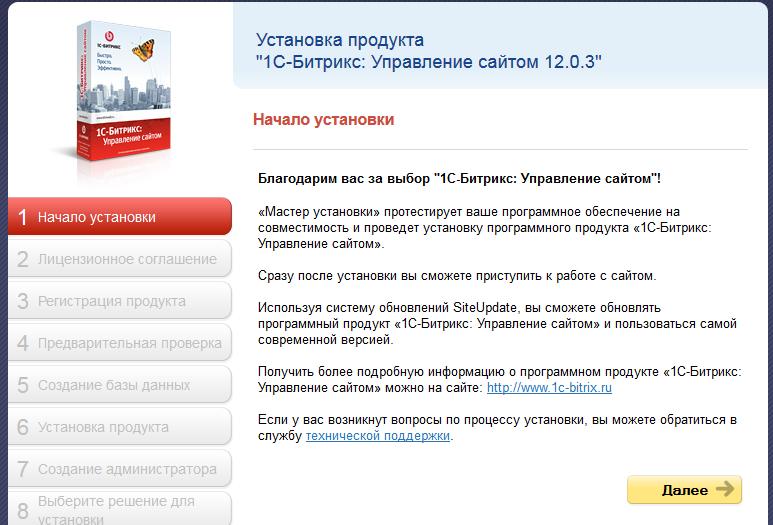Image resolution: width=773 pixels, height=525 pixels.
Task: Click the Далее button
Action: point(684,490)
